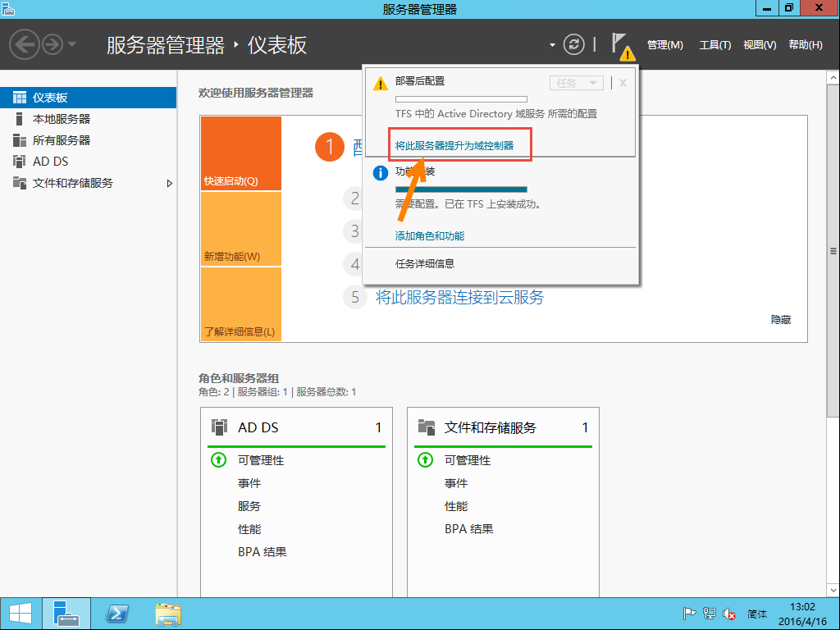
Task: Click 添加角色和功能 link in notification
Action: pos(430,236)
